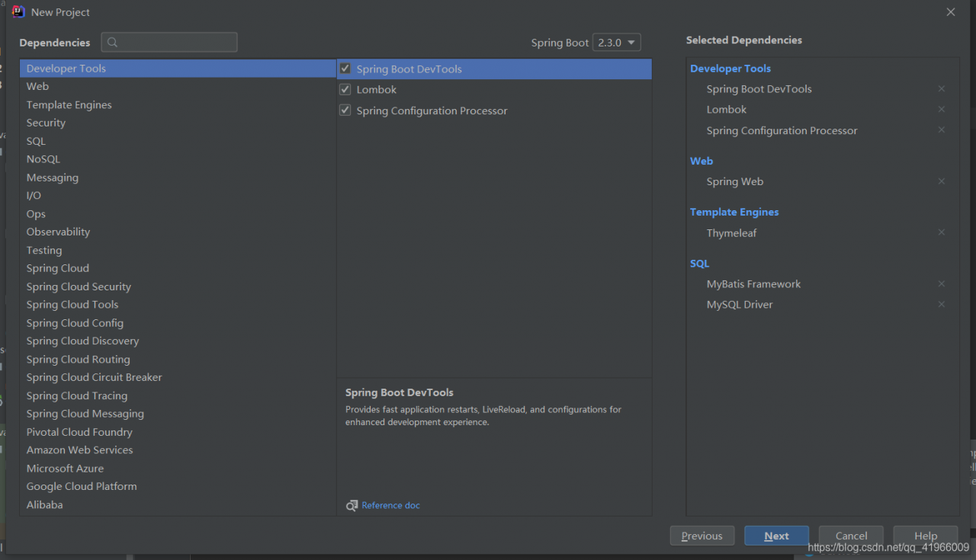This screenshot has height=560, width=976.
Task: Remove MyBatis Framework from selected dependencies
Action: coord(942,284)
